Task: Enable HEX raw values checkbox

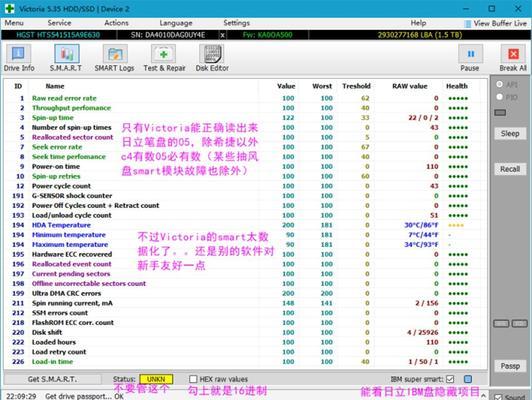Action: point(193,379)
